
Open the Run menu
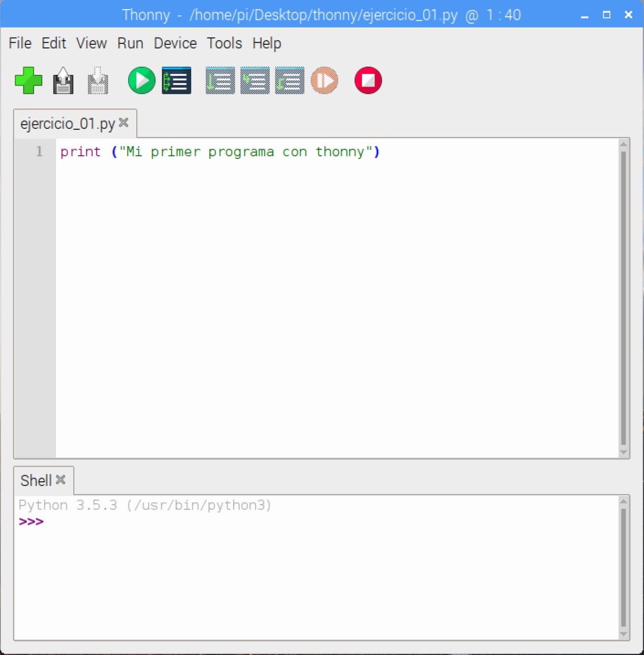130,43
